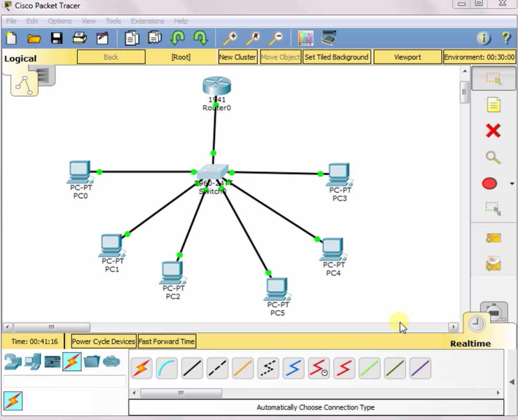The image size is (518, 420).
Task: Select the Routers device category
Action: pyautogui.click(x=13, y=362)
